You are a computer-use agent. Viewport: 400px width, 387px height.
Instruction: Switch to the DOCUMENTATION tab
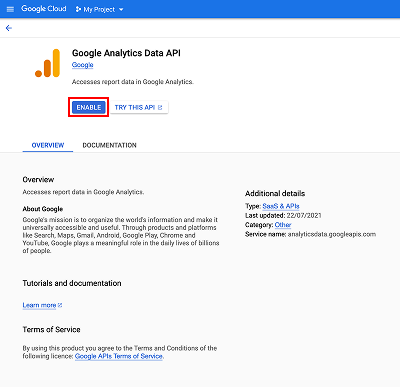click(x=109, y=145)
